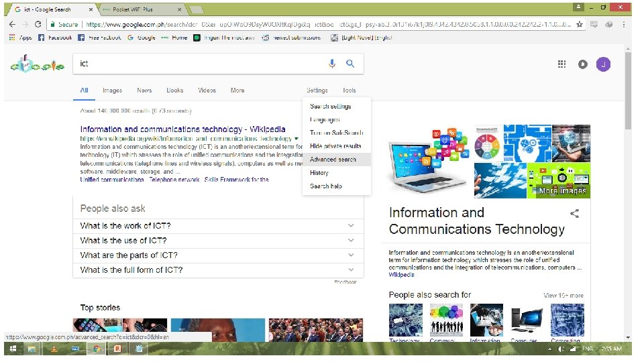Close the Pocket WiFi Plus tab
Screen dimensions: 644x362
click(180, 9)
